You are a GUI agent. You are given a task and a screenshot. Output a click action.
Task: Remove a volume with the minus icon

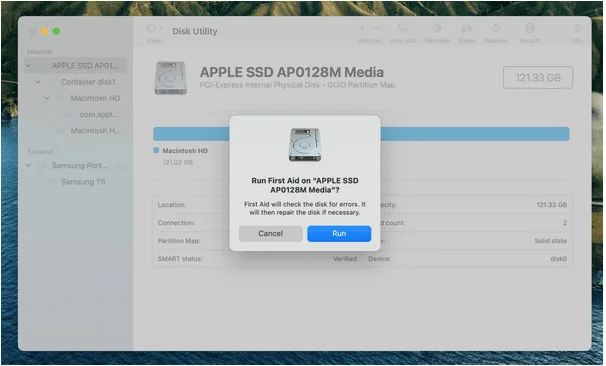pyautogui.click(x=376, y=28)
